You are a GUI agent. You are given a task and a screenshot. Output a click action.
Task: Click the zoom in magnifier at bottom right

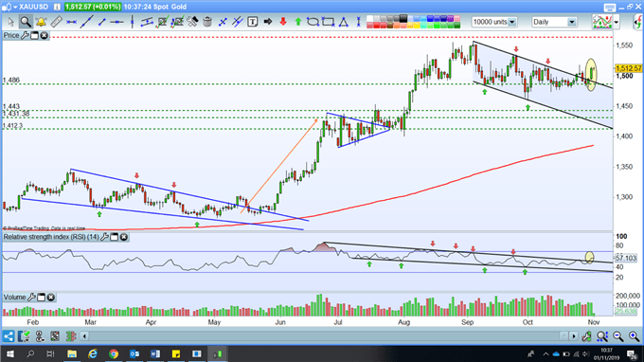click(x=635, y=336)
